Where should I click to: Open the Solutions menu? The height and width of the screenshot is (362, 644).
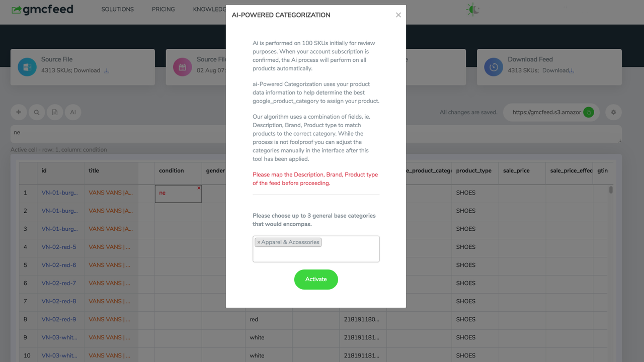coord(117,9)
